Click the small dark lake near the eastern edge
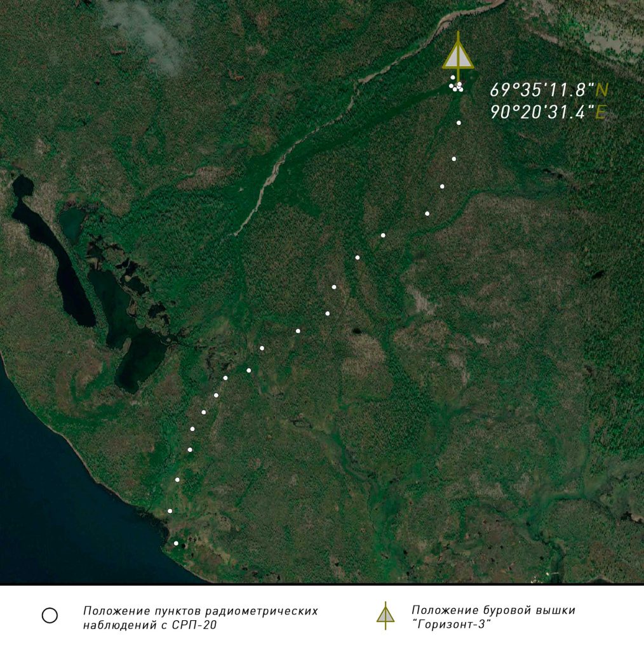 (x=598, y=275)
